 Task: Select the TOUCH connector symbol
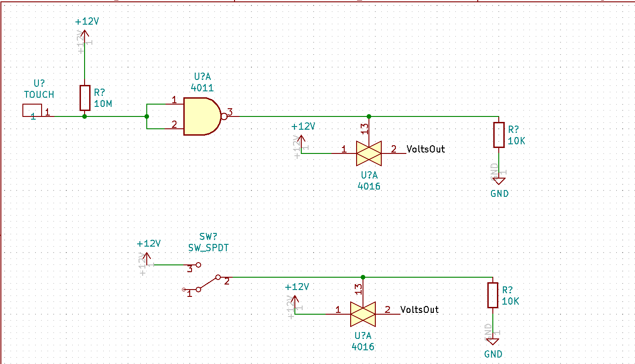(x=32, y=111)
